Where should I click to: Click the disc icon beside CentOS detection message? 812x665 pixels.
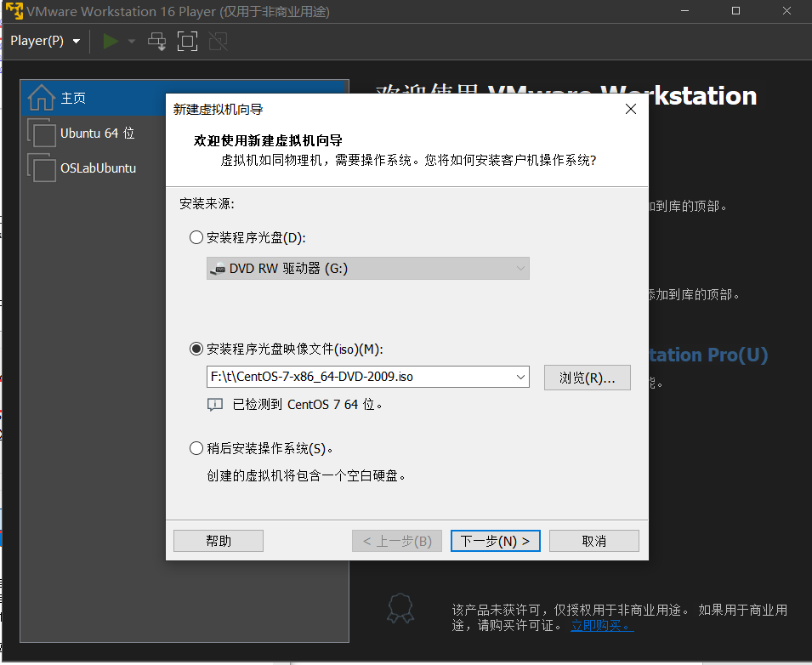(216, 404)
